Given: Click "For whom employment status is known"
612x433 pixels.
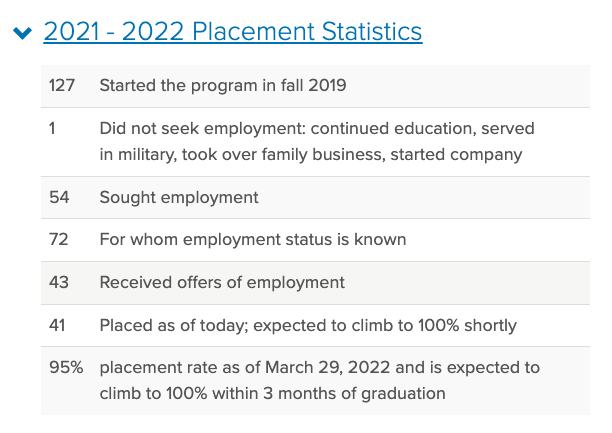Looking at the screenshot, I should click(x=252, y=240).
